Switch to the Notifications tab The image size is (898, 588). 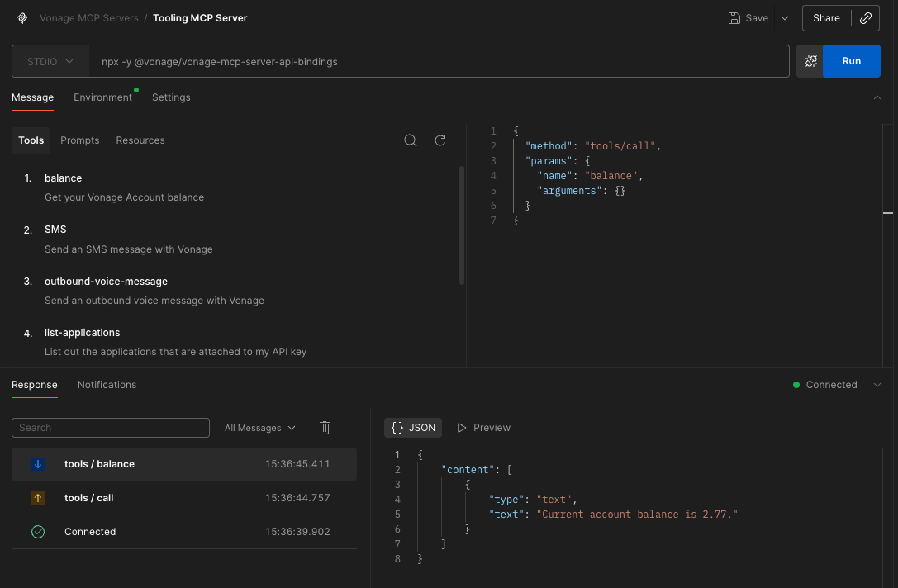(x=107, y=385)
